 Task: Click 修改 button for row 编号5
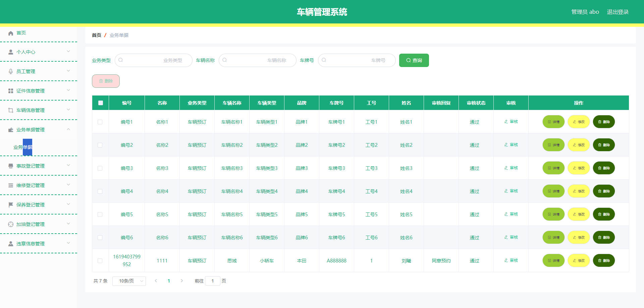579,214
